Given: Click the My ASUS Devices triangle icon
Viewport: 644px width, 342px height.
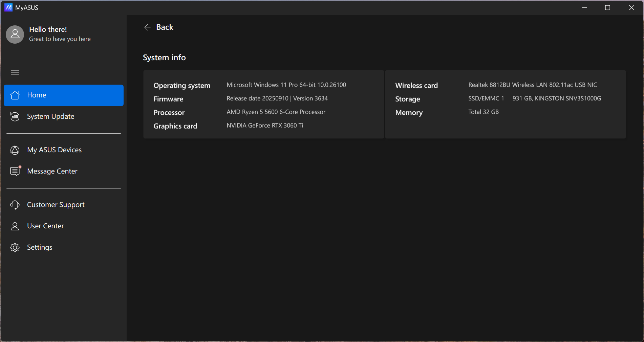Looking at the screenshot, I should [15, 150].
